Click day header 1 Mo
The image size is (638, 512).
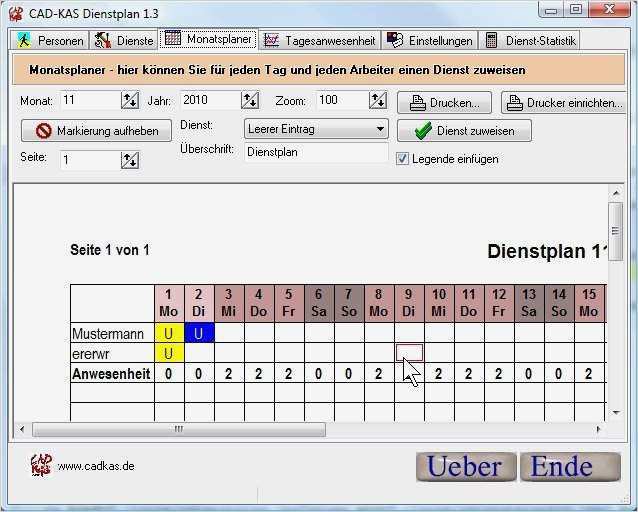point(169,303)
